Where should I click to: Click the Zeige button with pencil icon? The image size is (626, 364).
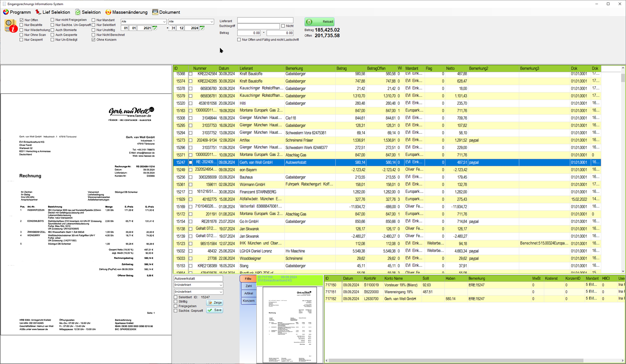pyautogui.click(x=215, y=303)
